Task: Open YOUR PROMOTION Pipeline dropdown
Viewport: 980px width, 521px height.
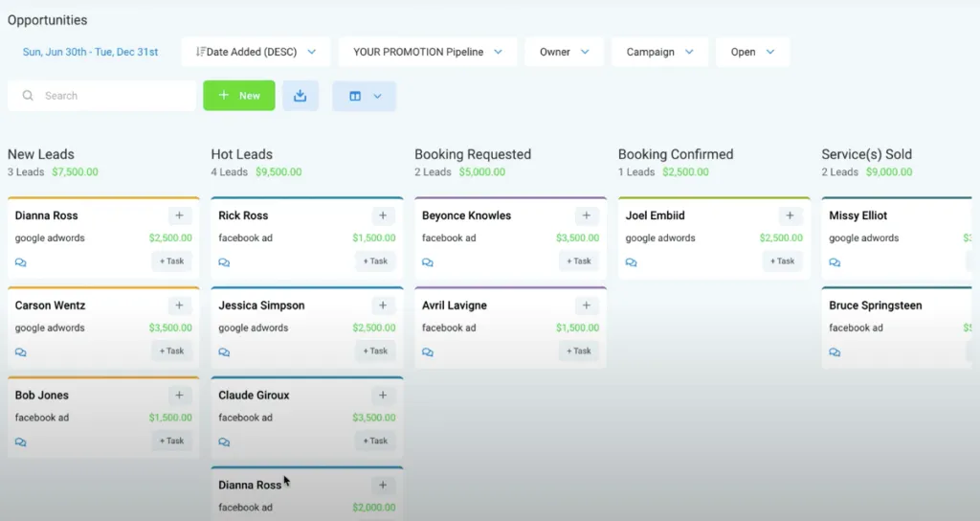Action: pos(427,52)
